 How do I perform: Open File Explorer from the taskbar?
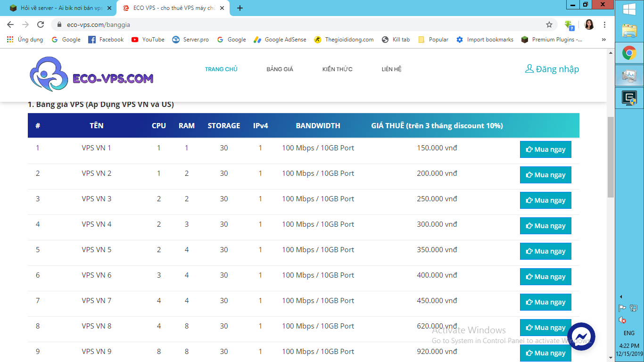[629, 31]
